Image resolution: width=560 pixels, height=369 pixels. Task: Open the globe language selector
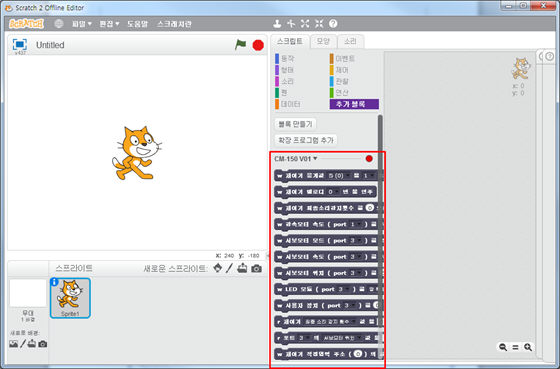59,24
